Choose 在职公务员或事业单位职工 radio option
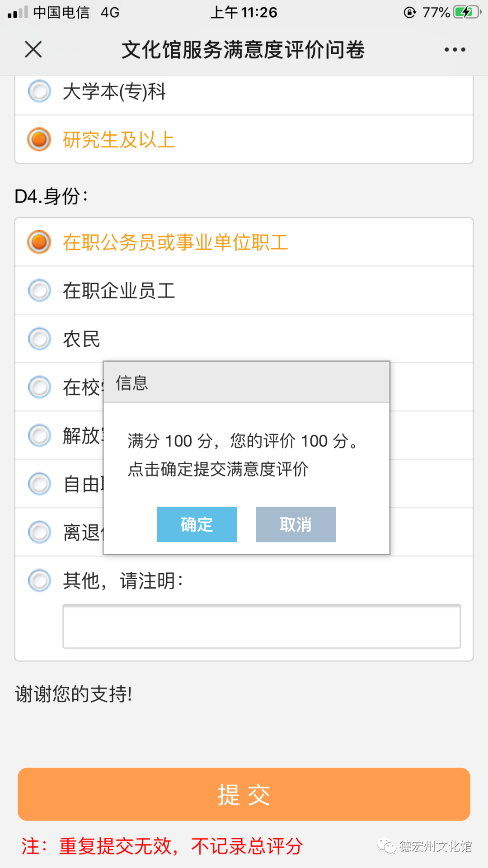The height and width of the screenshot is (868, 488). (39, 242)
